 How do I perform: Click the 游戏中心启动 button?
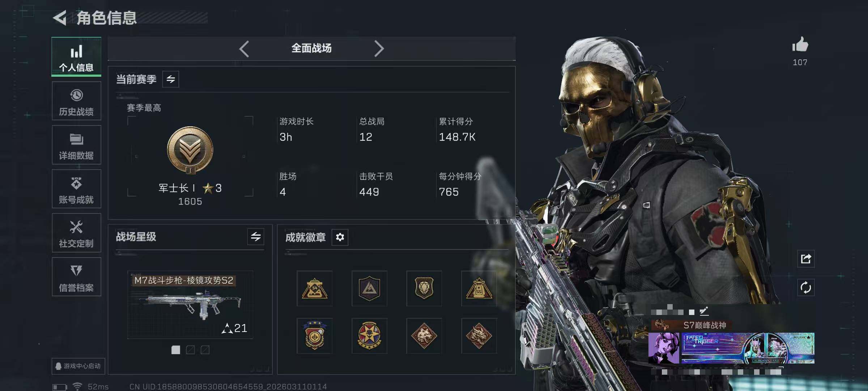pyautogui.click(x=78, y=366)
